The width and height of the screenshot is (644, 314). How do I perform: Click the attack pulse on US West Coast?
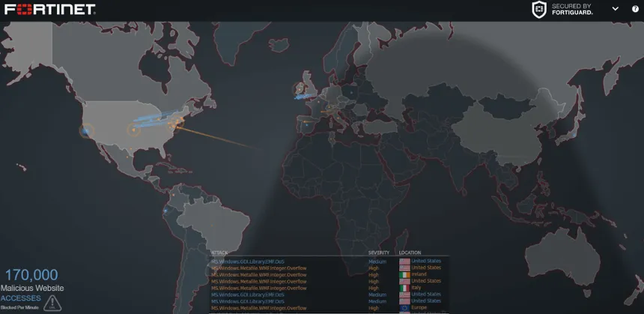coord(86,131)
